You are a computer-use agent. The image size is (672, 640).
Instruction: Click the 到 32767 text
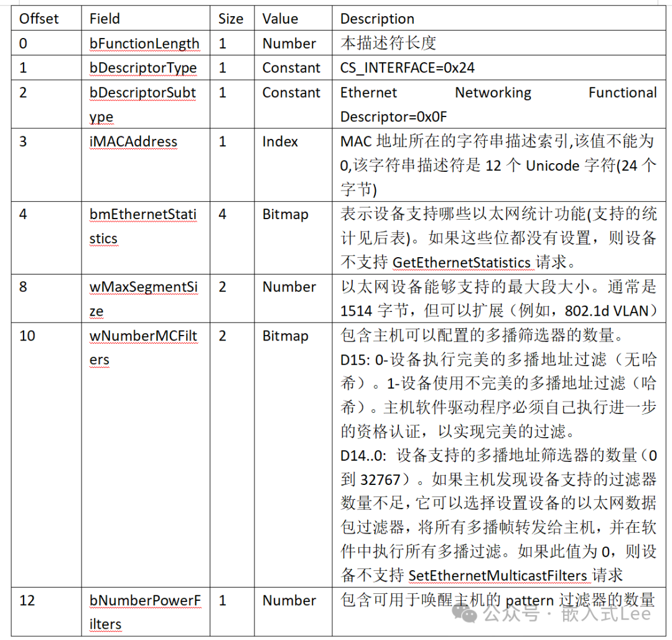371,479
